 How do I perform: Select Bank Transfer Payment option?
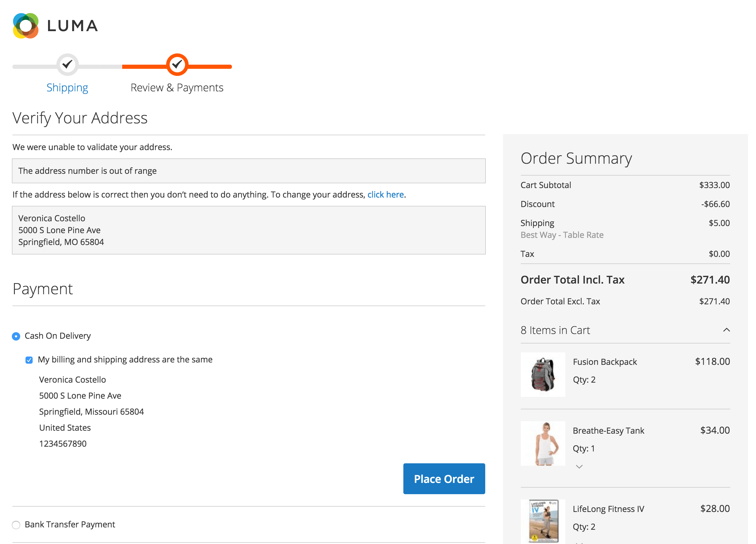point(16,525)
